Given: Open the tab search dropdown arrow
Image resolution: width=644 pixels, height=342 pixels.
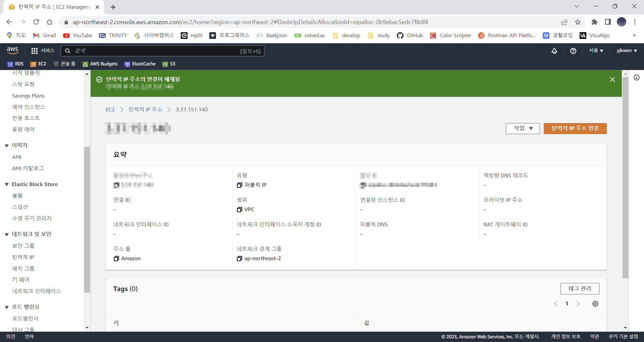Looking at the screenshot, I should [577, 6].
